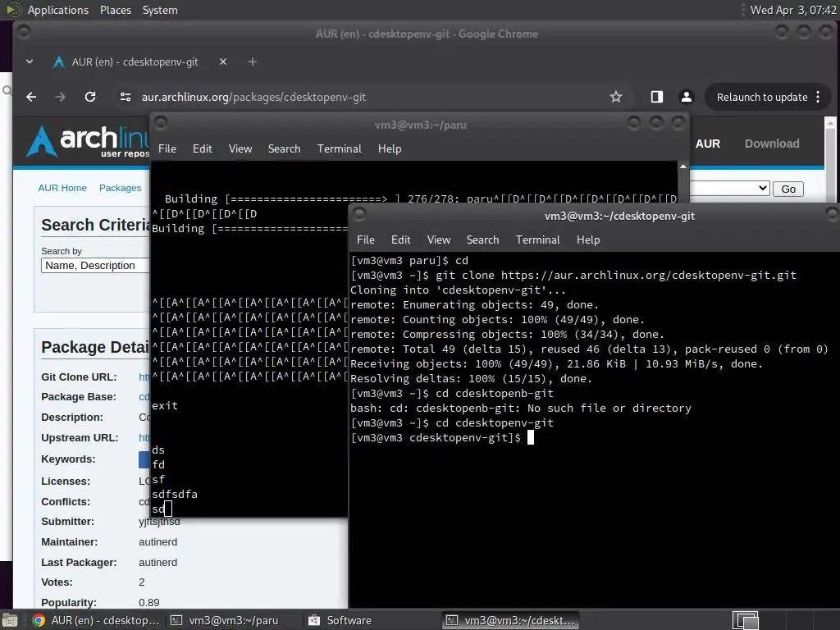
Task: Click Download link in Arch header
Action: click(772, 144)
